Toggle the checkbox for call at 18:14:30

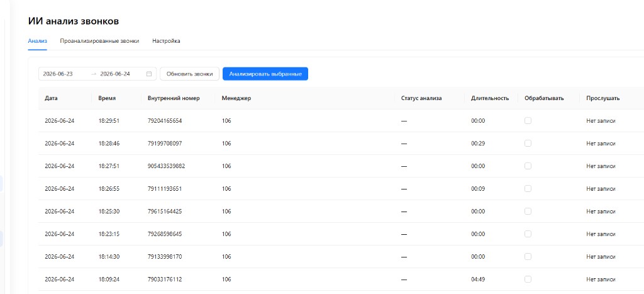(528, 256)
